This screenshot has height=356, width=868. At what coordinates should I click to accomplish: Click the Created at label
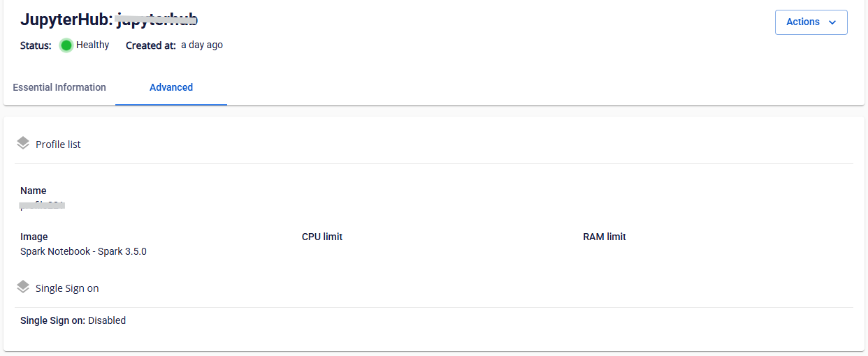[x=151, y=45]
